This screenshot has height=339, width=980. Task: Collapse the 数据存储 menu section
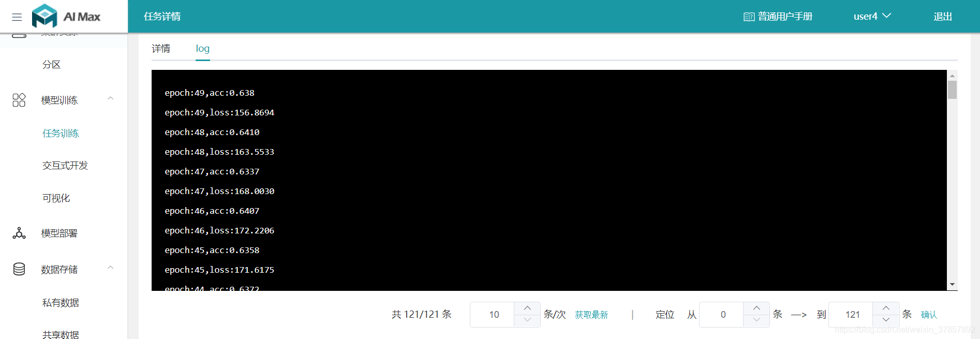click(110, 268)
